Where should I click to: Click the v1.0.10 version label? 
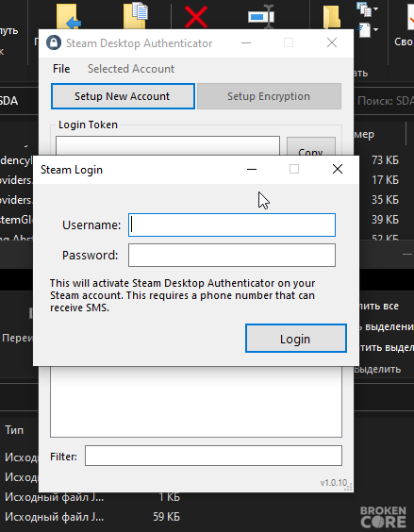pos(334,482)
